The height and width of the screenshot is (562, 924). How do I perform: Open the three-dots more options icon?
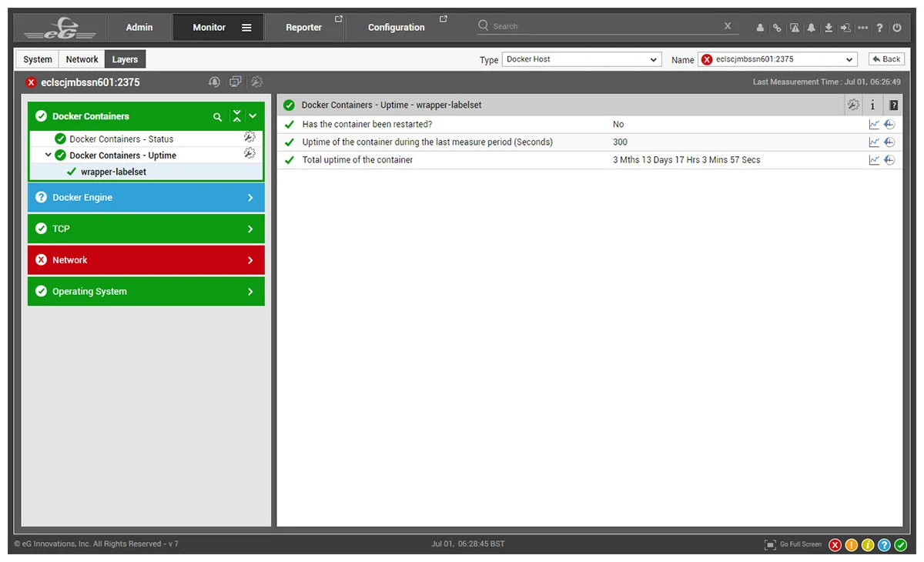click(x=862, y=28)
